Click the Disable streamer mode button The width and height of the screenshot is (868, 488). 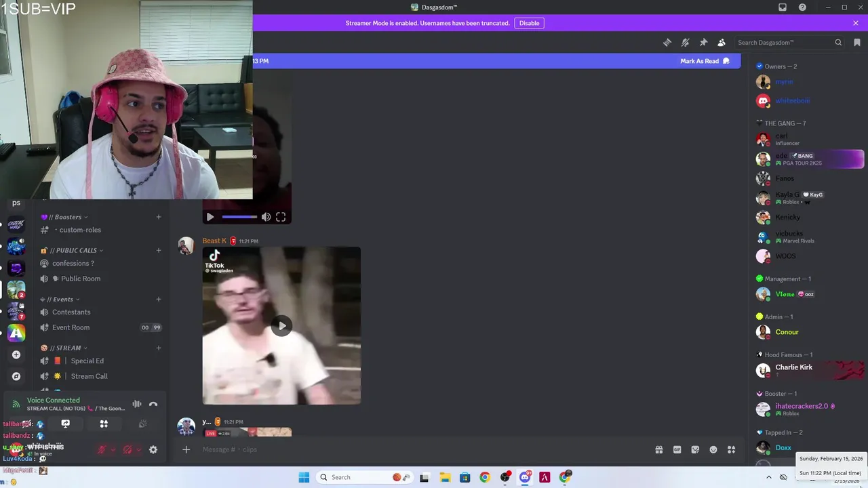(x=529, y=23)
